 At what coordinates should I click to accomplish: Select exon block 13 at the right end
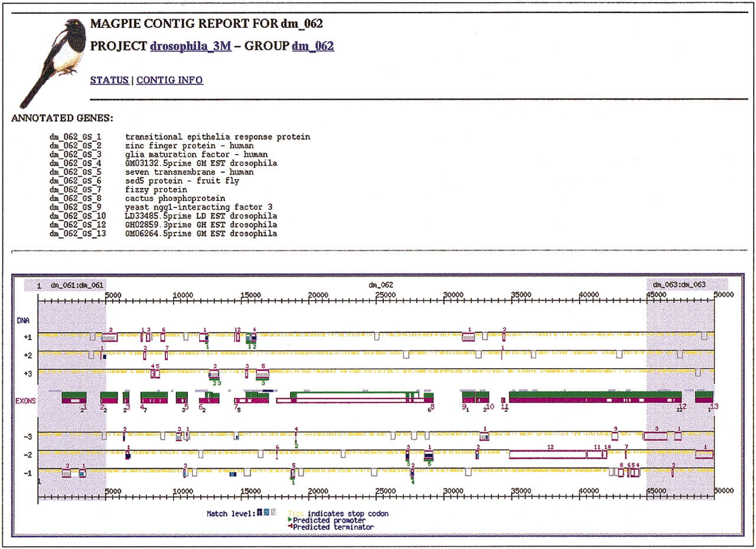[x=703, y=398]
